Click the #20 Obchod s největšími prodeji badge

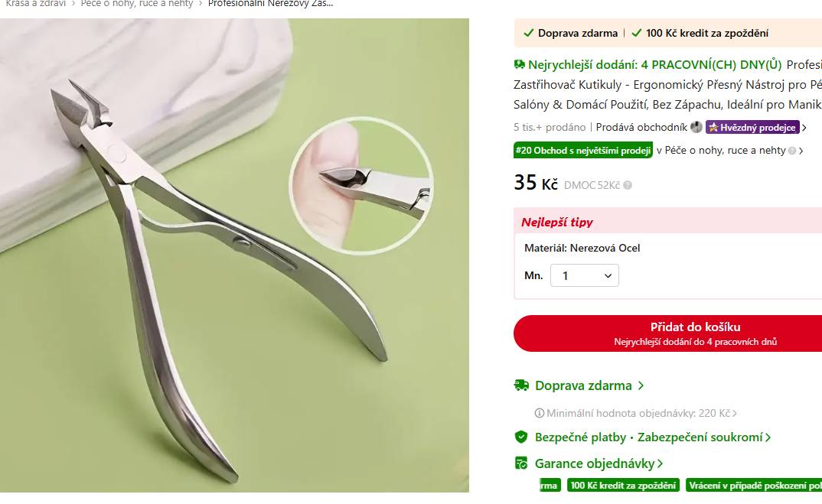click(x=583, y=151)
